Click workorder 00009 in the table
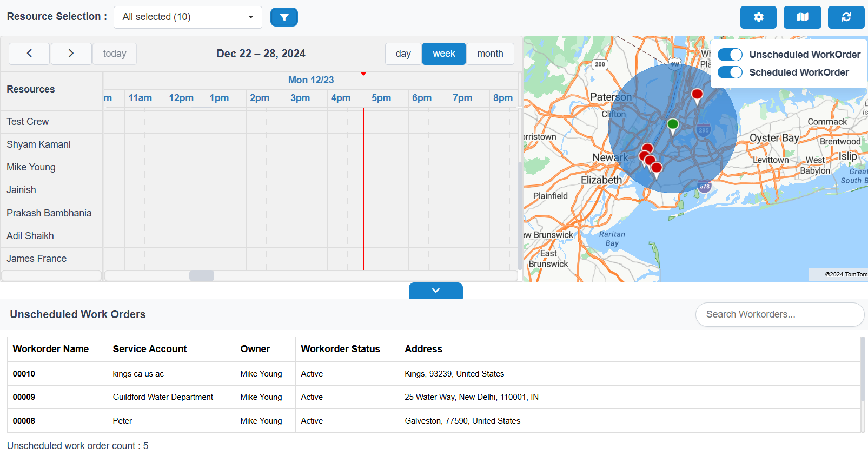The height and width of the screenshot is (455, 868). [x=24, y=397]
